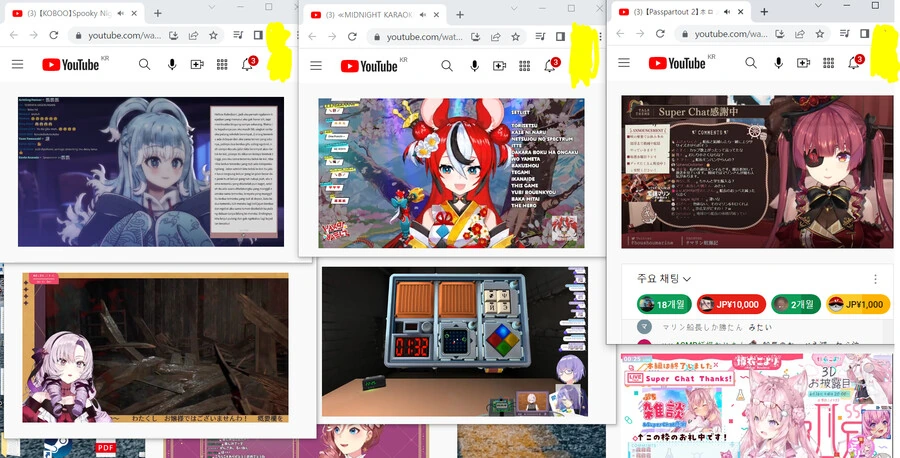Reload the page in the KOBOO window
This screenshot has height=458, width=900.
[53, 35]
